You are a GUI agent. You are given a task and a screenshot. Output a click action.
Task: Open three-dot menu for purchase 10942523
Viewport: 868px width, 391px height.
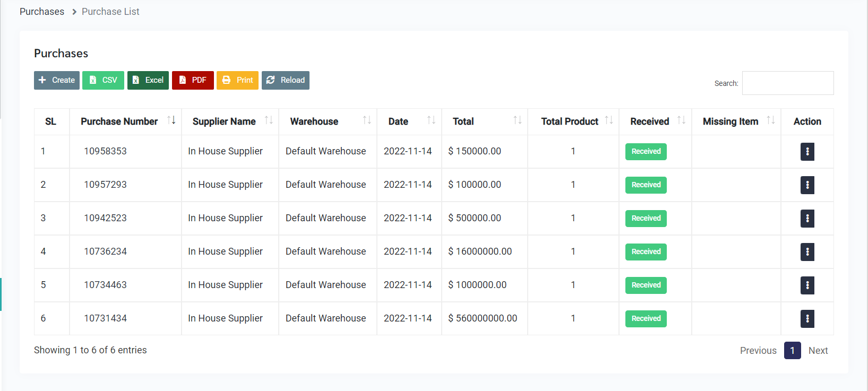pyautogui.click(x=807, y=219)
